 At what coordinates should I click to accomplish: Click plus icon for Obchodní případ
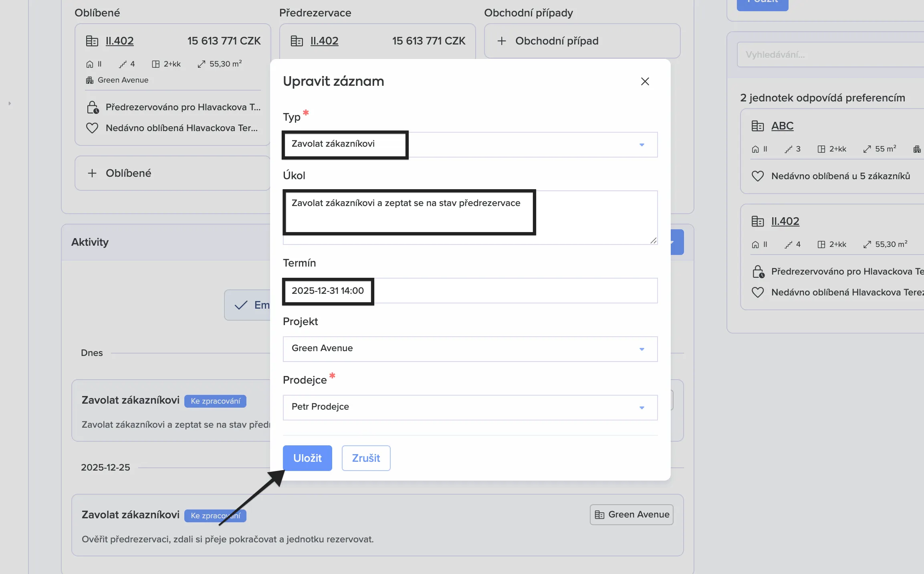tap(502, 41)
